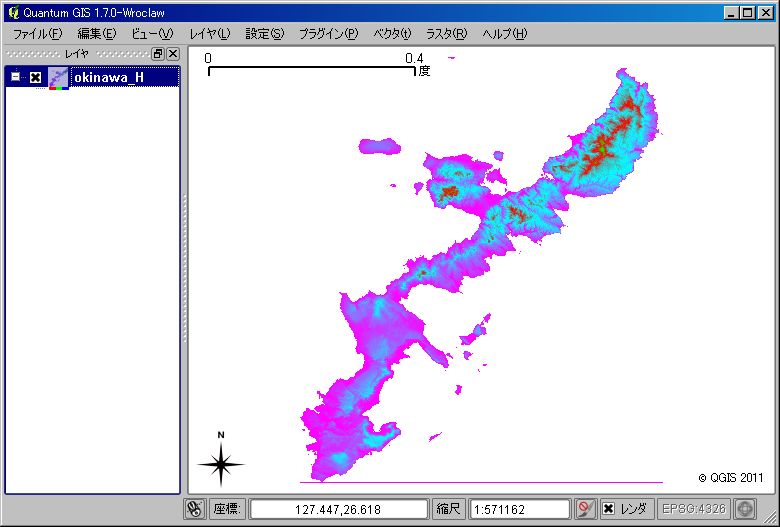
Task: Toggle the レンダ render checkbox
Action: point(608,509)
